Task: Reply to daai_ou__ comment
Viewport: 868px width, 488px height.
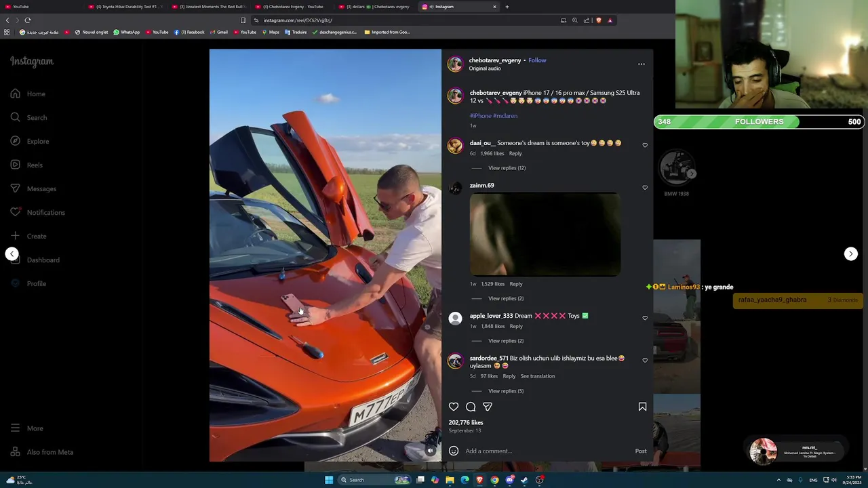Action: [x=515, y=154]
